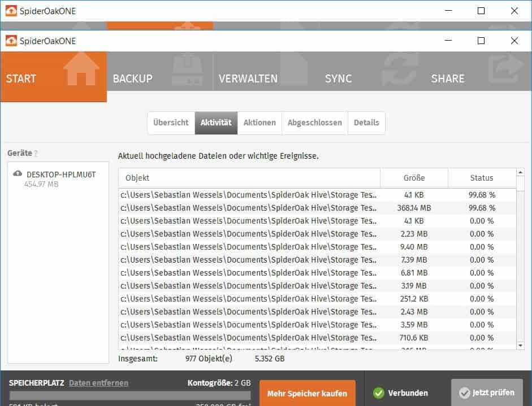Minimize the back SpiderOakONE window
The height and width of the screenshot is (406, 532).
tap(448, 11)
